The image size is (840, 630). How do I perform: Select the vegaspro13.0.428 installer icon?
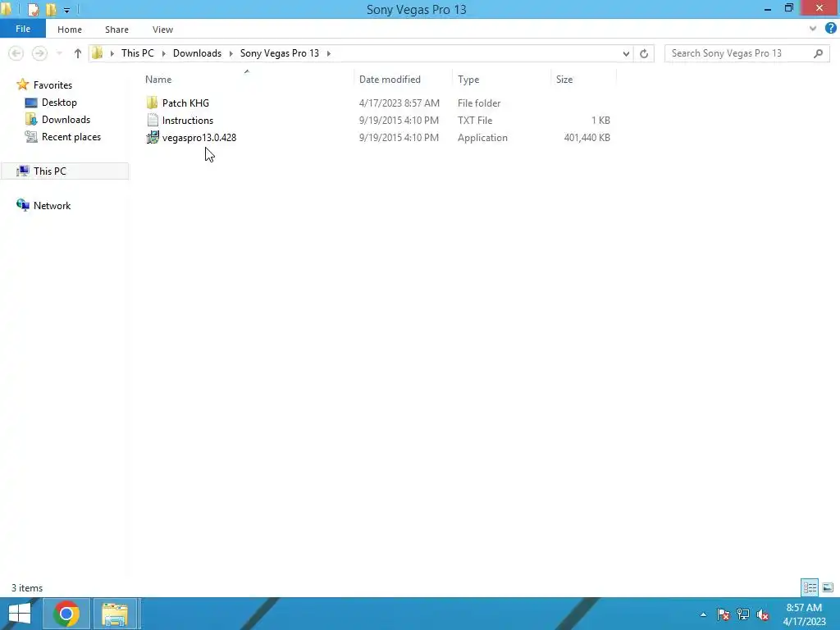(x=153, y=138)
